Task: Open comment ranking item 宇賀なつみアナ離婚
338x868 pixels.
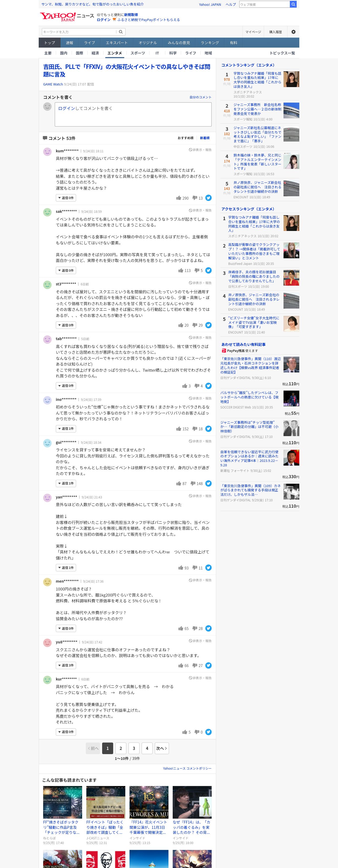Action: tap(257, 80)
